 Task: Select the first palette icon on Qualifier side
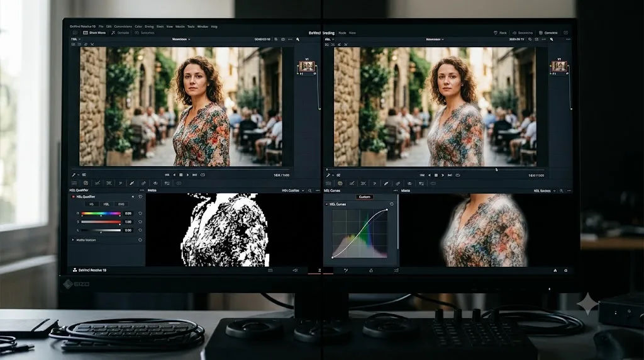pyautogui.click(x=74, y=183)
